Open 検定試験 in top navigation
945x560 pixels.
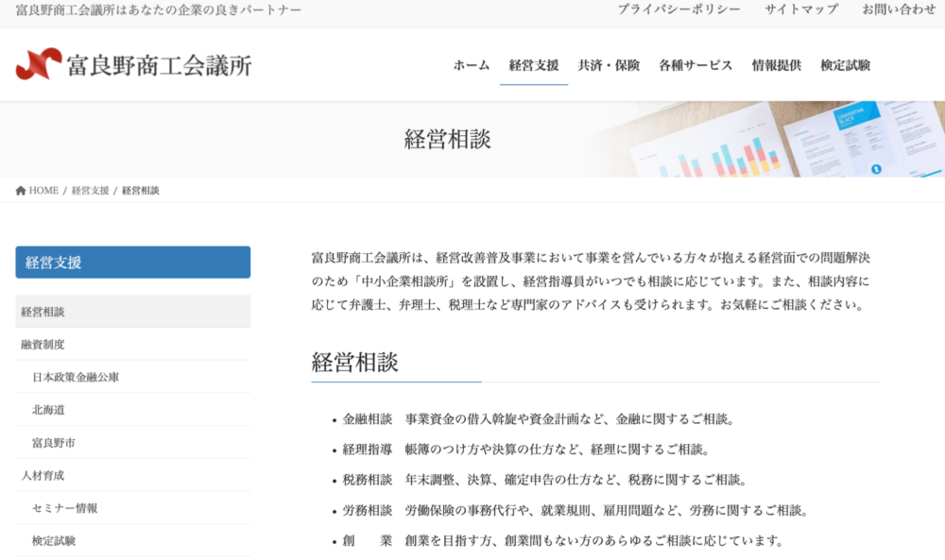pyautogui.click(x=845, y=65)
